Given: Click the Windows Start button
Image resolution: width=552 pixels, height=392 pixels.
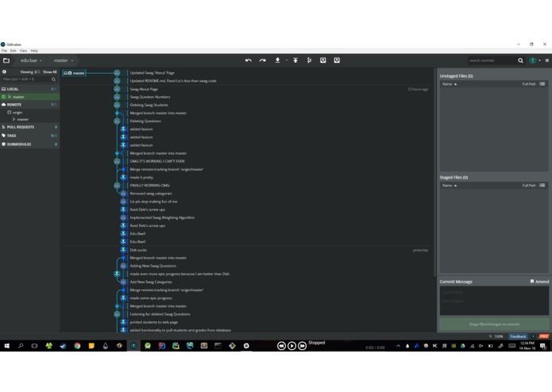Looking at the screenshot, I should 6,346.
